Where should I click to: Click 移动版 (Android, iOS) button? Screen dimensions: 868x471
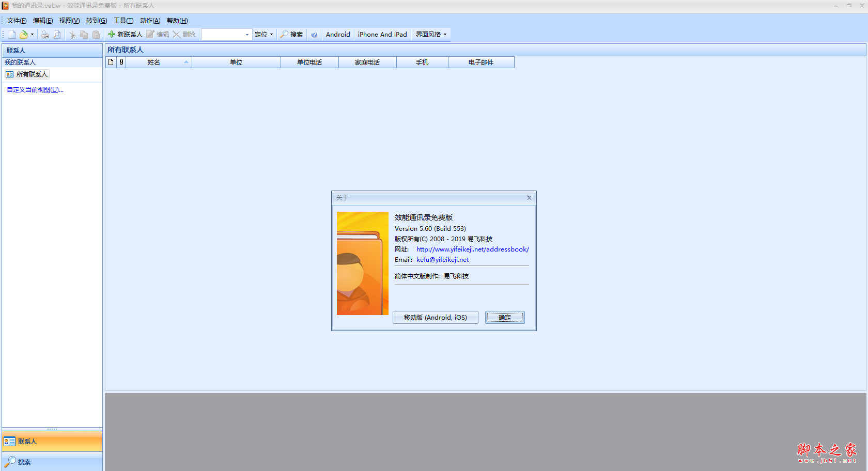pyautogui.click(x=436, y=318)
